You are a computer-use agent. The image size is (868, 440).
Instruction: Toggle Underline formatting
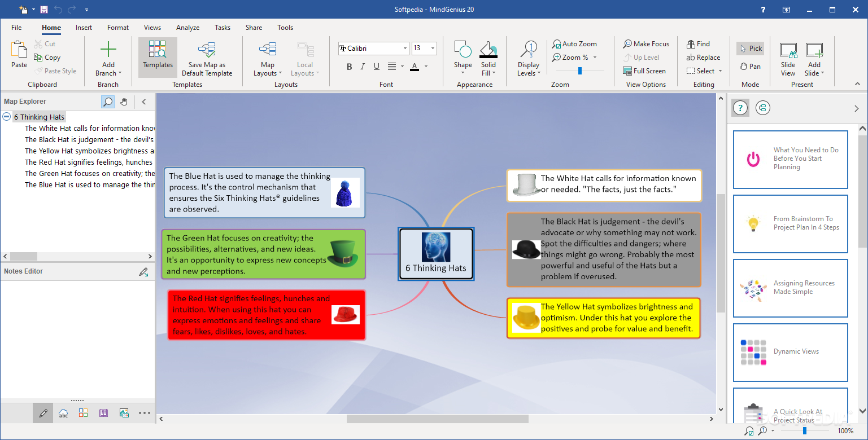pyautogui.click(x=376, y=67)
